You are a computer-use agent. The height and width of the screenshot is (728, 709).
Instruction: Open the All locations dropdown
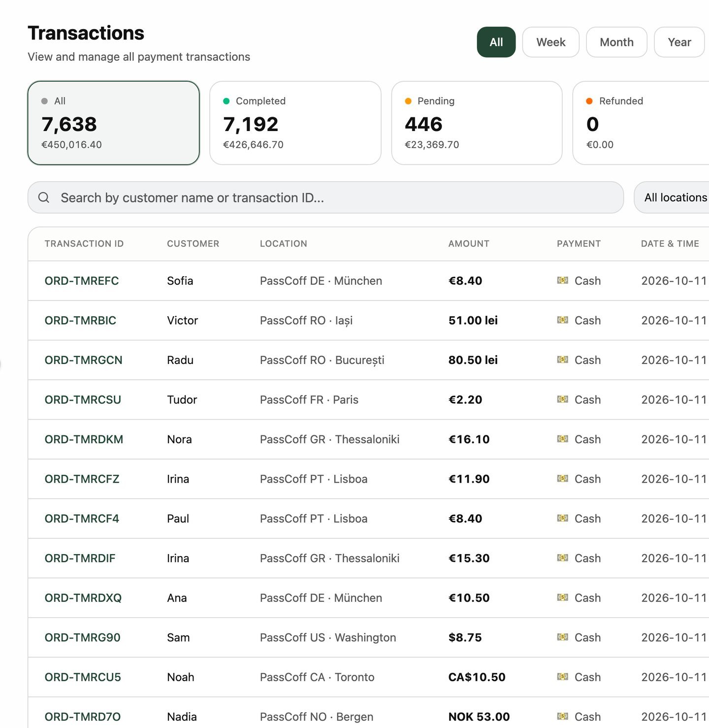click(673, 198)
